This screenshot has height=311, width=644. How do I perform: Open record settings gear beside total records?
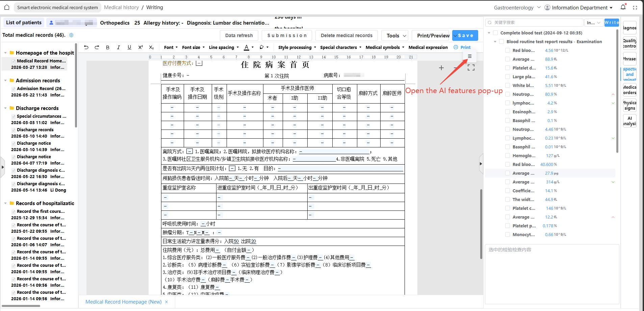71,35
